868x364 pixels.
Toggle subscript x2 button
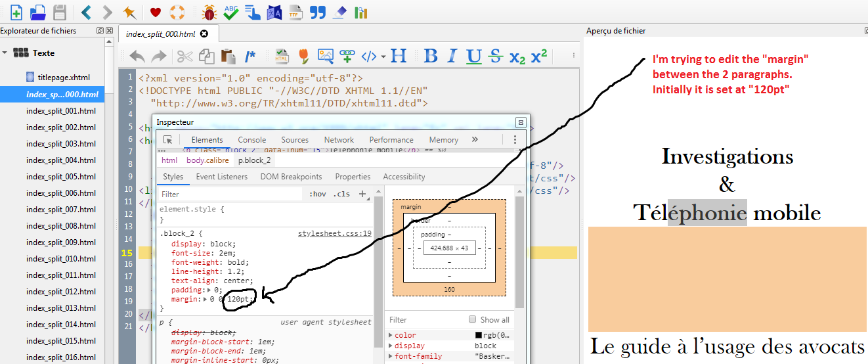(x=517, y=57)
